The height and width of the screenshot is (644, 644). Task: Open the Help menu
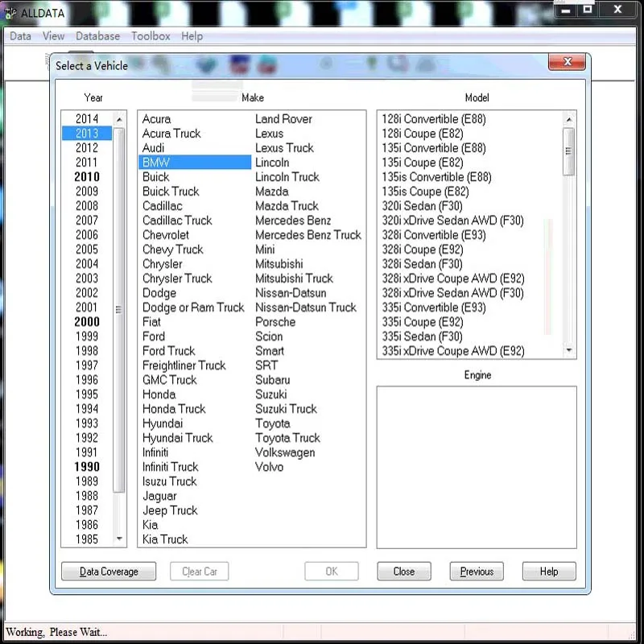(192, 36)
